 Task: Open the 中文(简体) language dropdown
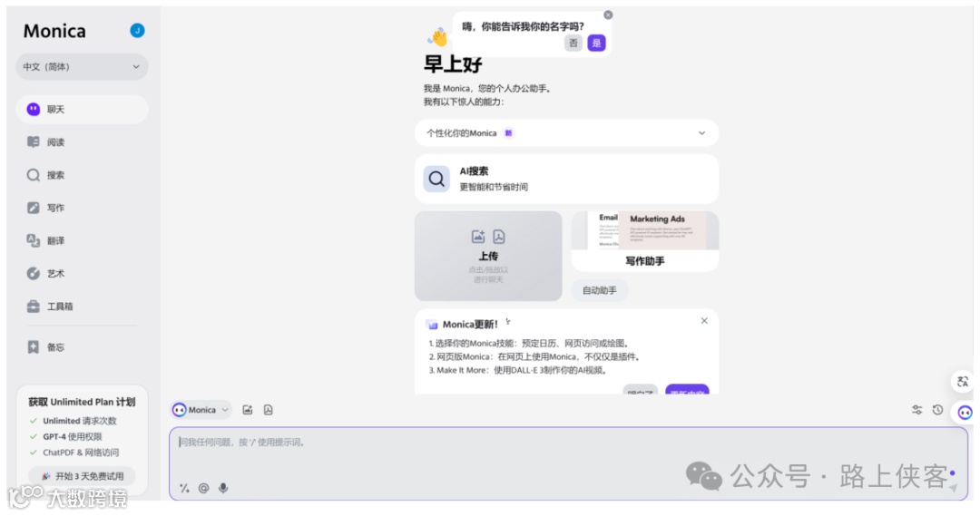(82, 67)
